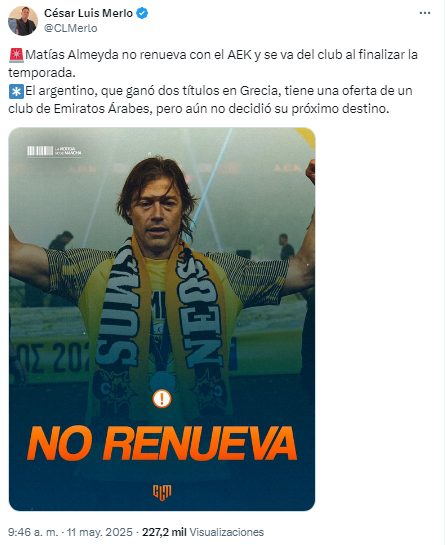Viewport: 445px width, 545px height.
Task: Open the César Luis Merlo display name link
Action: [x=88, y=13]
